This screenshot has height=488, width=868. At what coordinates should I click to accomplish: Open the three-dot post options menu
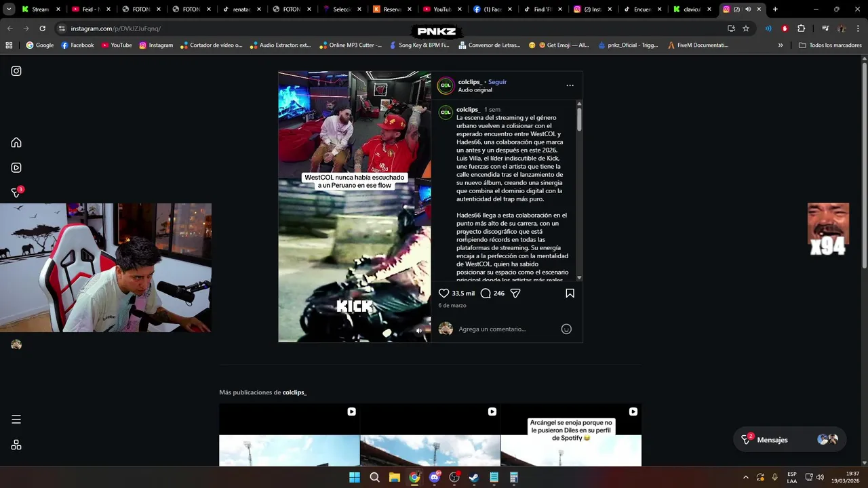570,85
